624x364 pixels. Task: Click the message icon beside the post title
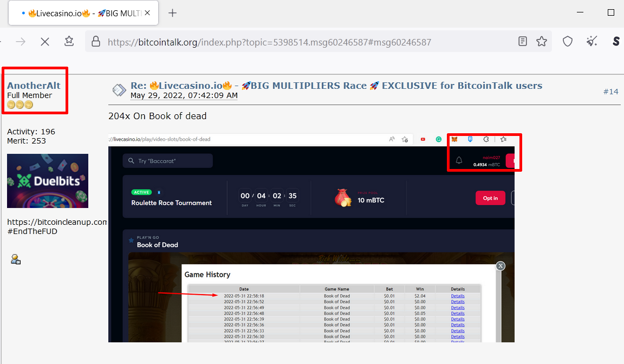[119, 90]
